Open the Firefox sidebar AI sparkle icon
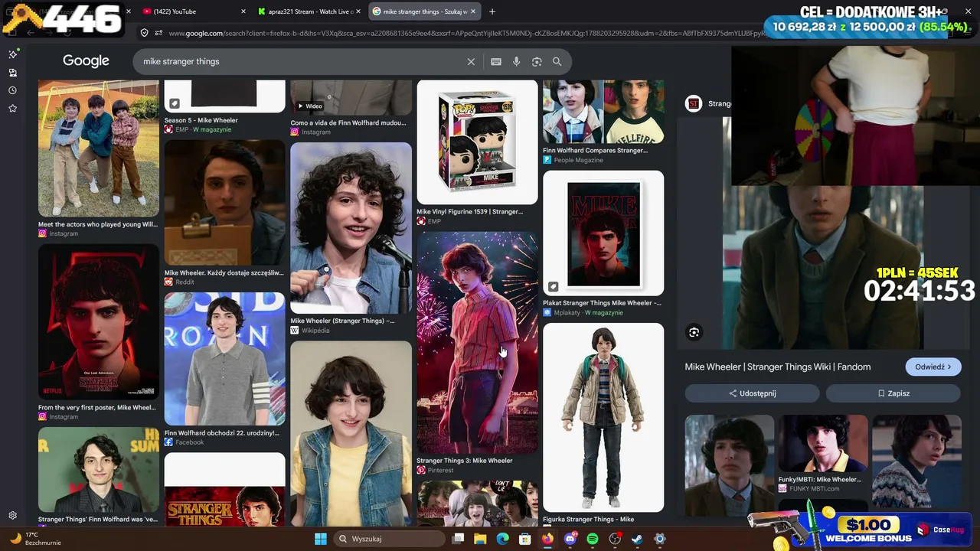This screenshot has height=551, width=980. (x=12, y=54)
